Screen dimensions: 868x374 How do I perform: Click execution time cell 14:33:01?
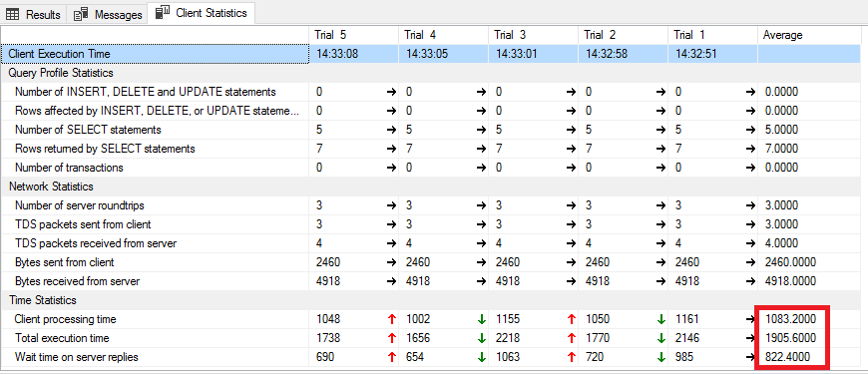coord(517,54)
